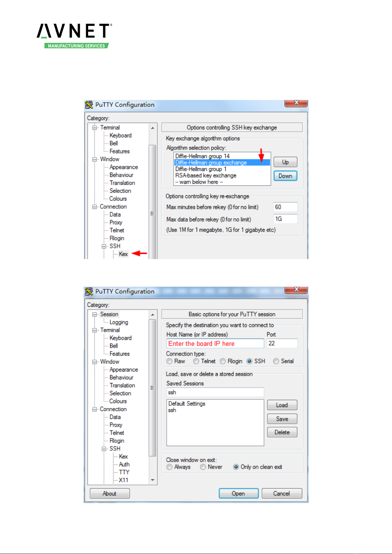Select Telnet connection type radio
392x554 pixels.
click(196, 361)
